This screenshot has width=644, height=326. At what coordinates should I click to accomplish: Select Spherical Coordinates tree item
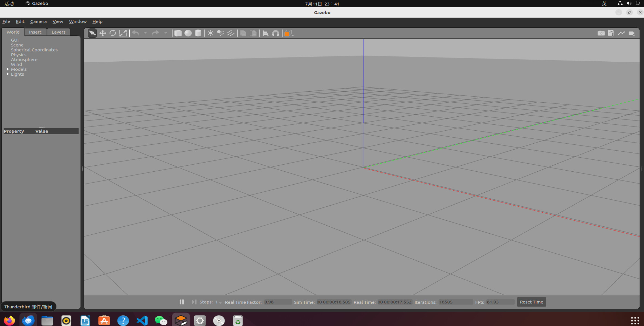34,50
